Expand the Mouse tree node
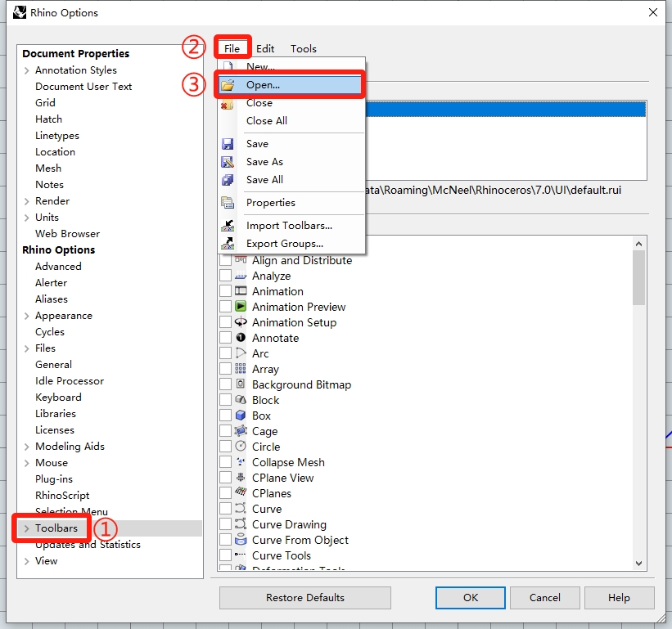672x629 pixels. point(26,463)
